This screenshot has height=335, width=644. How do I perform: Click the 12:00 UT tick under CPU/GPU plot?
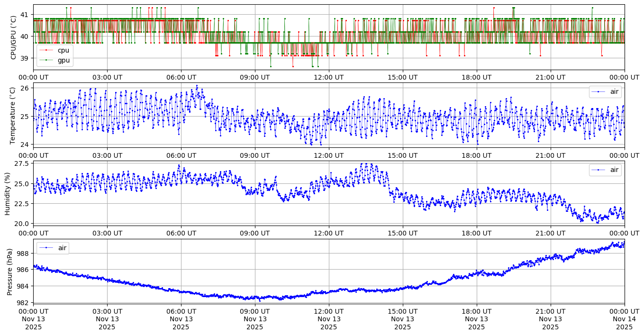[x=328, y=77]
